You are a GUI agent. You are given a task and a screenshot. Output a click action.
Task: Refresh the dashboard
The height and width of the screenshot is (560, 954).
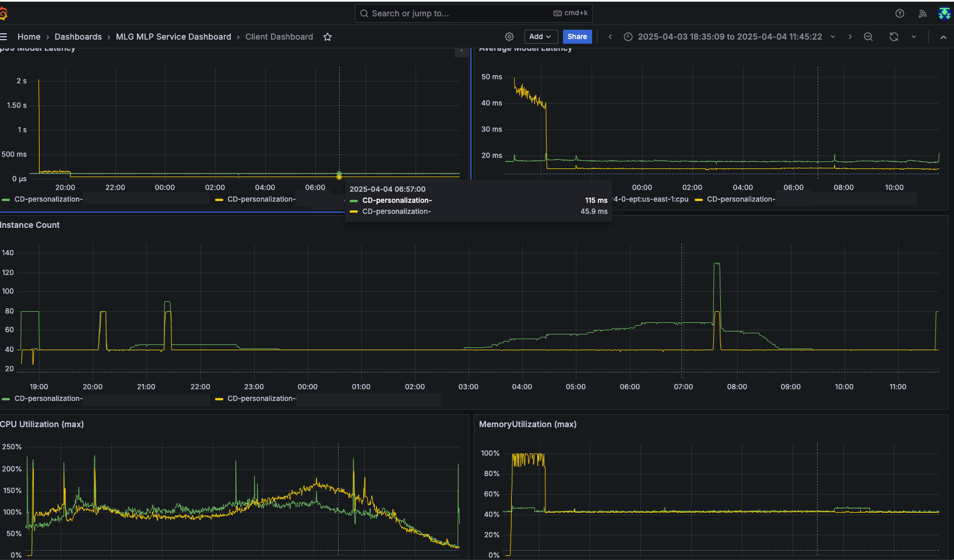coord(893,37)
